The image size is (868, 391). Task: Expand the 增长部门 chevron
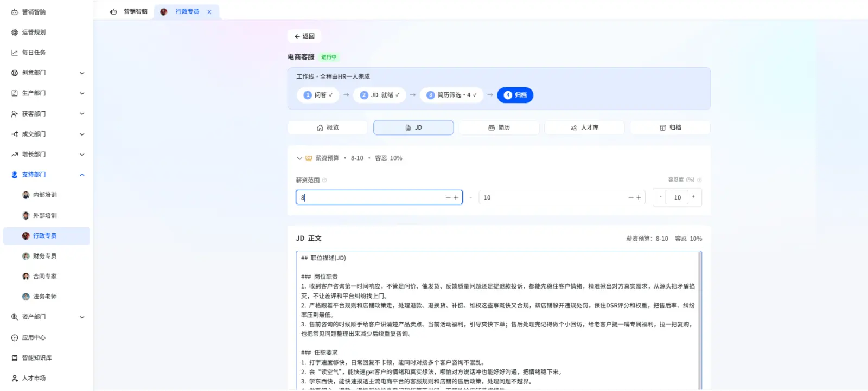[82, 155]
